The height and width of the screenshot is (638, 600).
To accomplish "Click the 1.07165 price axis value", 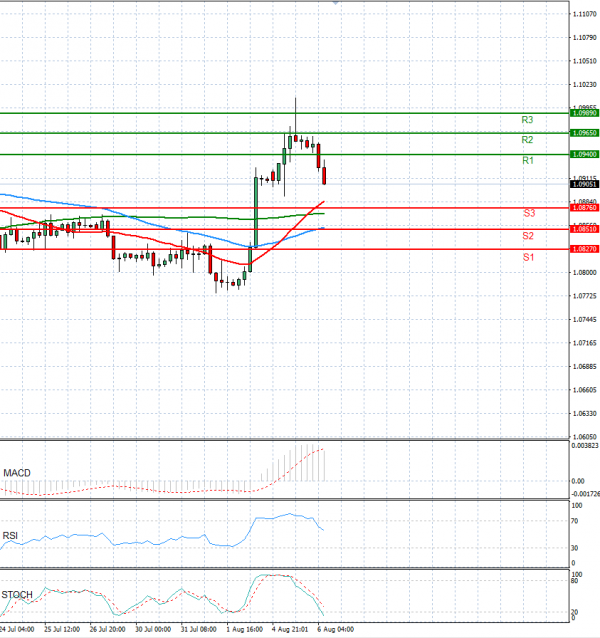I will 585,343.
